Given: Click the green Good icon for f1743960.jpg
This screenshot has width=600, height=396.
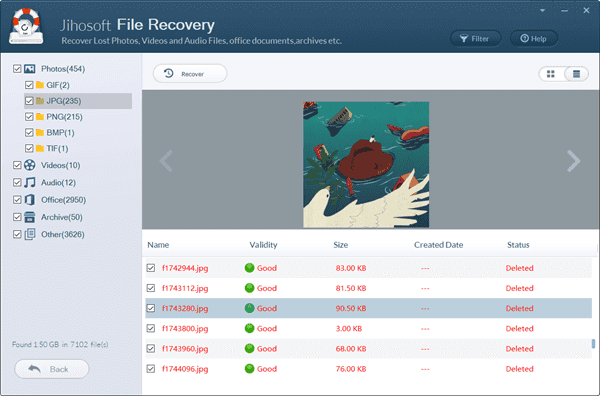Looking at the screenshot, I should pos(249,349).
